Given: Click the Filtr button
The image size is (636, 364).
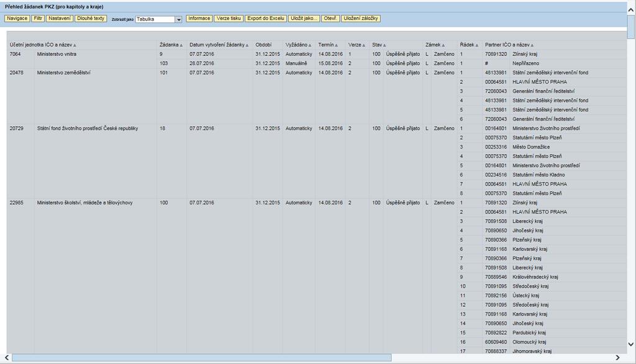Looking at the screenshot, I should click(x=38, y=19).
